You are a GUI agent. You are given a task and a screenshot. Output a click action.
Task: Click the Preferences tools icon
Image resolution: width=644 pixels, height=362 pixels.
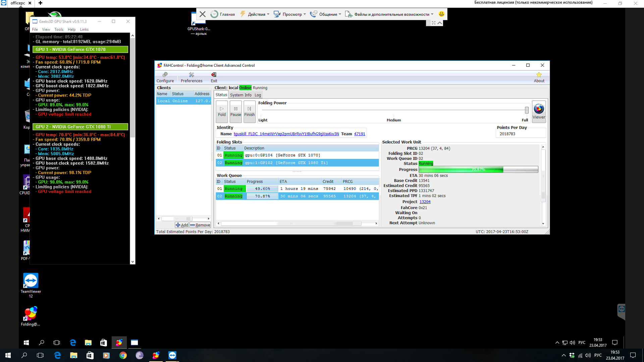192,75
